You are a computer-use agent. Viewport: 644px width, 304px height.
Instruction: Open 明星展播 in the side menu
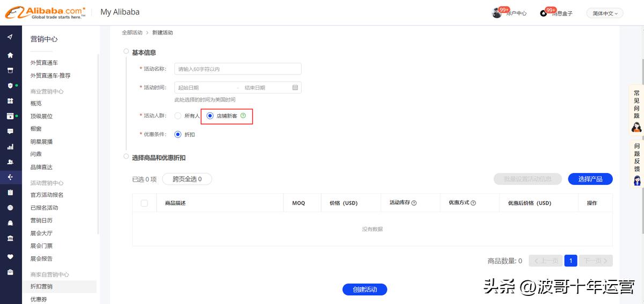(x=41, y=142)
